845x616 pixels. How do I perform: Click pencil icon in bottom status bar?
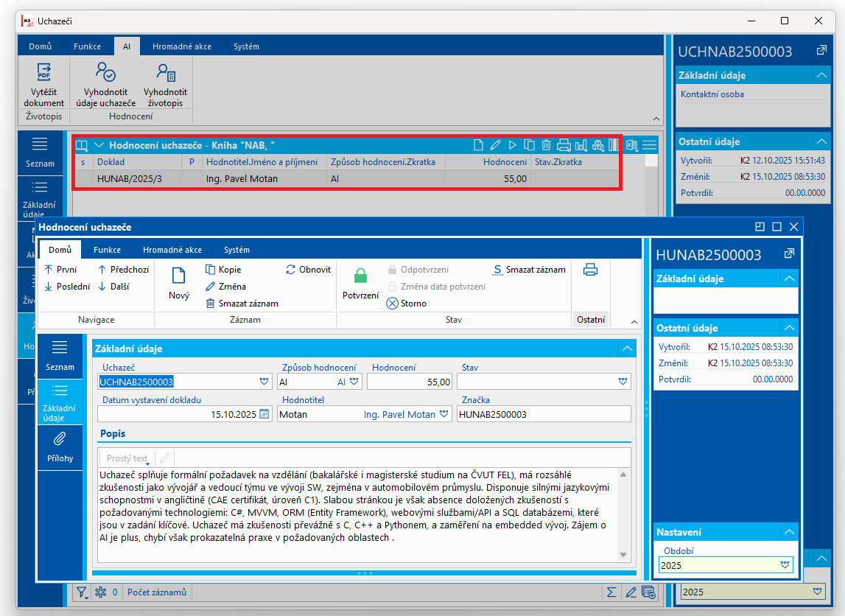[x=631, y=592]
